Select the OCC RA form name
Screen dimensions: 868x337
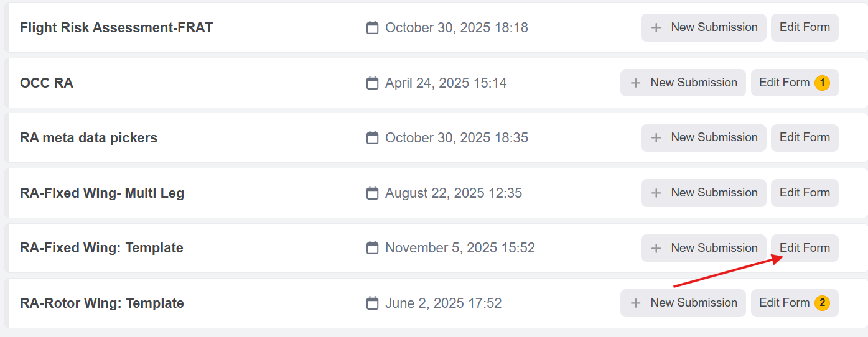47,83
